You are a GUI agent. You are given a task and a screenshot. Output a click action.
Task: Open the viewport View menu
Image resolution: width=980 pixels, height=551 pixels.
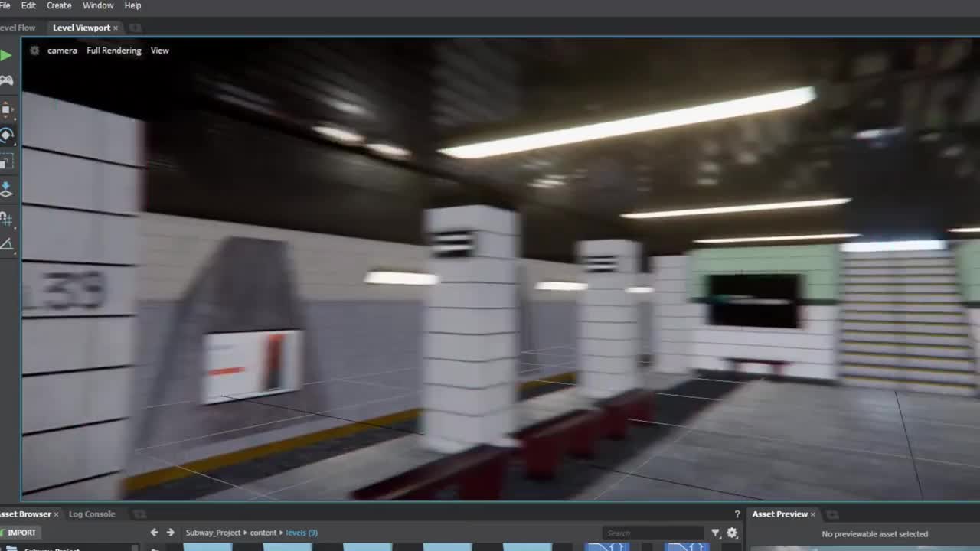tap(159, 51)
